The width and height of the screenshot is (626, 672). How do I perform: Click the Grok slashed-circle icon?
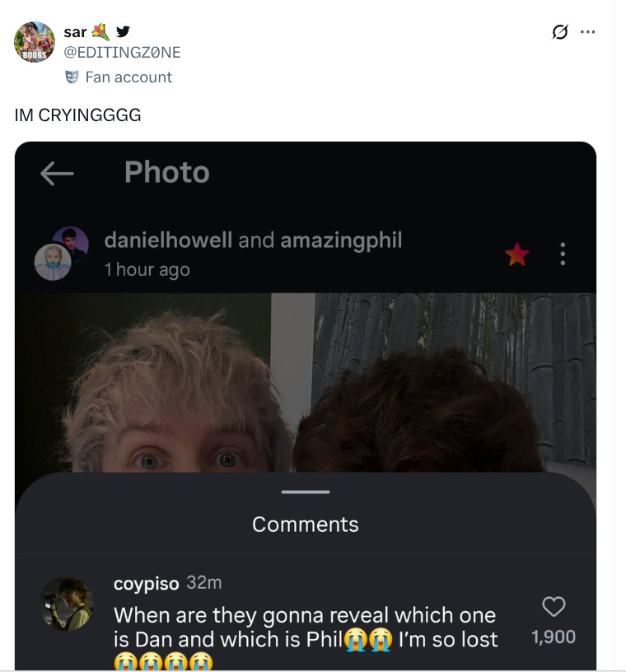(560, 32)
